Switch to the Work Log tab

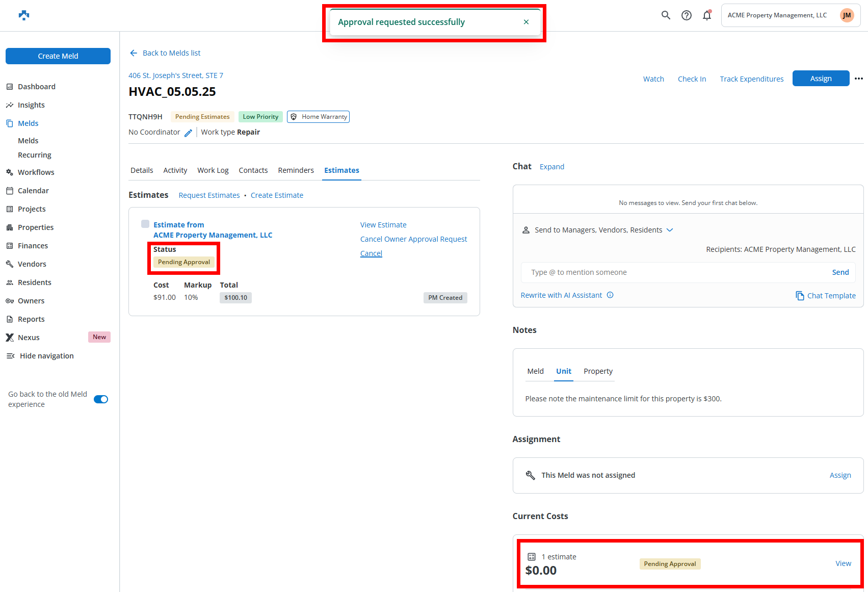[x=213, y=170]
